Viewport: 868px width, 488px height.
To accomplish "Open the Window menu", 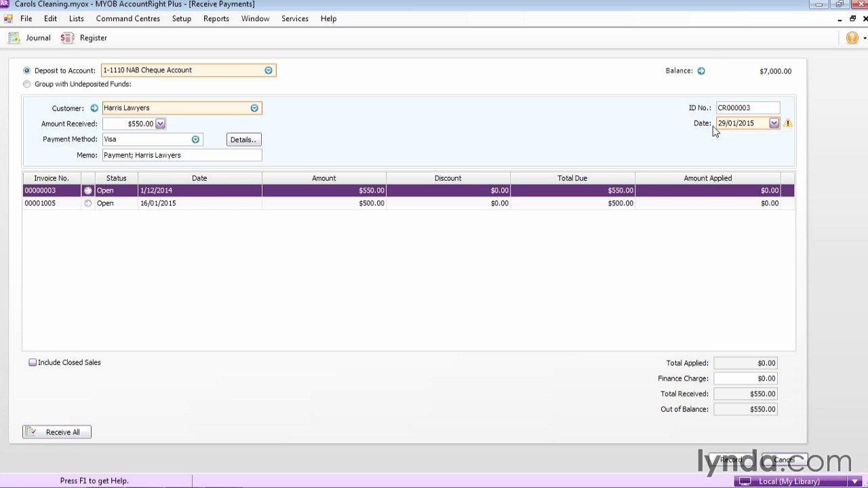I will (255, 19).
